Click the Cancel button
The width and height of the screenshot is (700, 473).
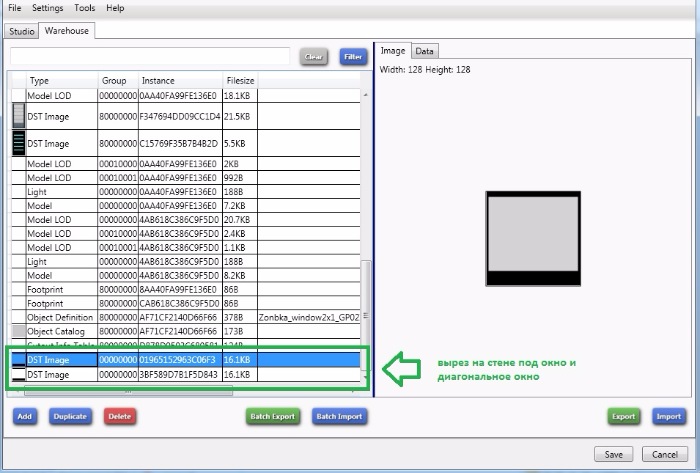point(665,454)
